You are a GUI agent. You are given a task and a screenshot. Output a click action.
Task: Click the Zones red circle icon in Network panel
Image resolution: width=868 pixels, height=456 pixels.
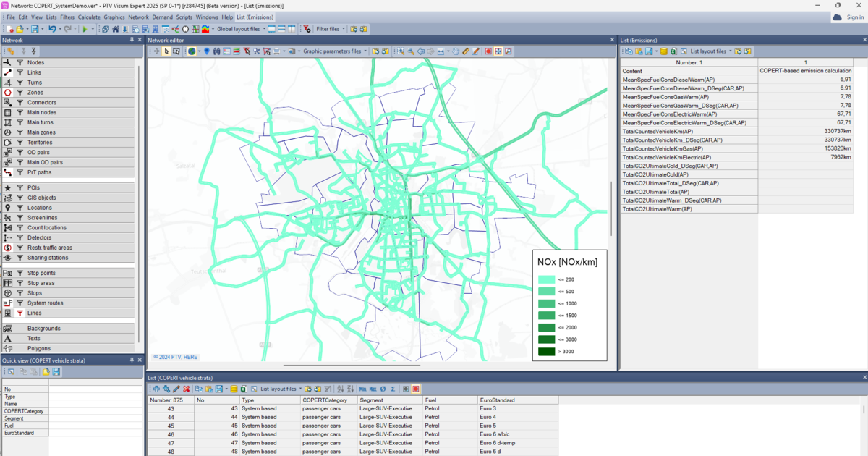pos(8,93)
